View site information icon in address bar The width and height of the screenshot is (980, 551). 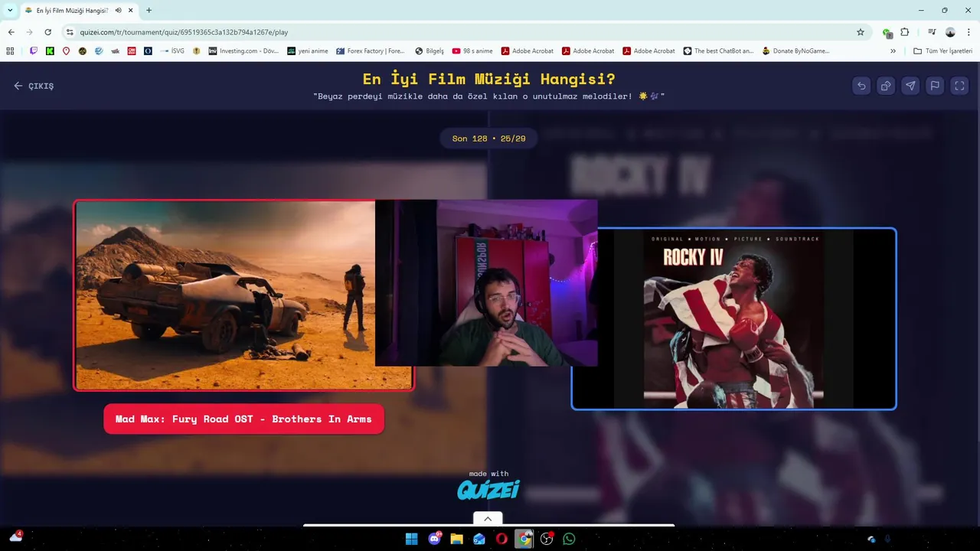point(70,32)
